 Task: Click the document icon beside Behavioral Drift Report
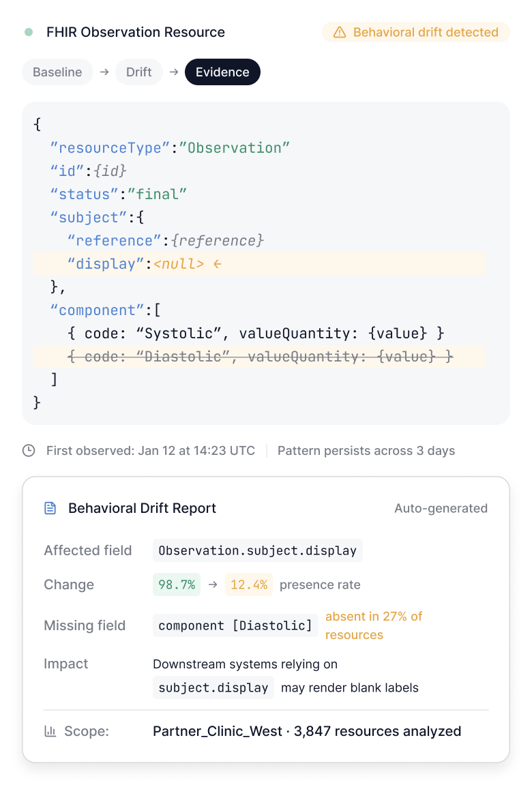click(x=50, y=508)
